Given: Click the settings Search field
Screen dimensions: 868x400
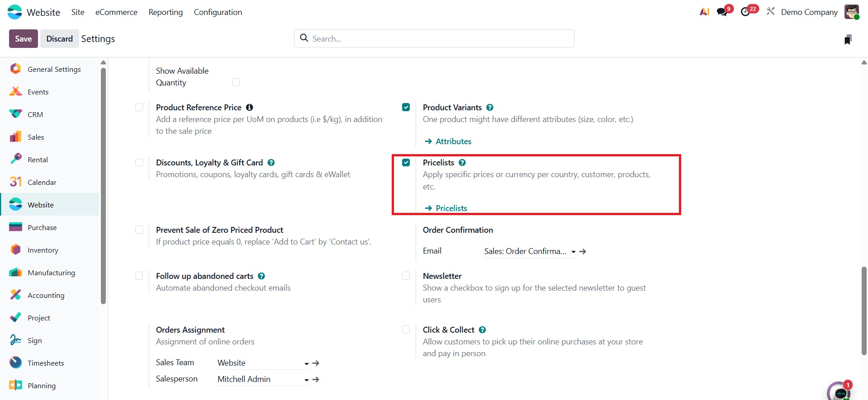Looking at the screenshot, I should pyautogui.click(x=434, y=39).
